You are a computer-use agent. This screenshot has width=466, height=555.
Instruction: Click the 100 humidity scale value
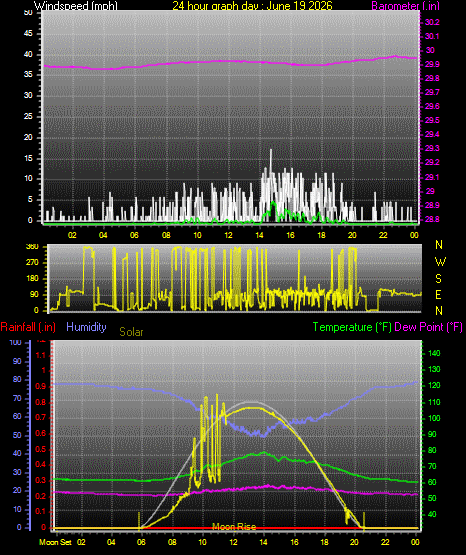pyautogui.click(x=16, y=342)
